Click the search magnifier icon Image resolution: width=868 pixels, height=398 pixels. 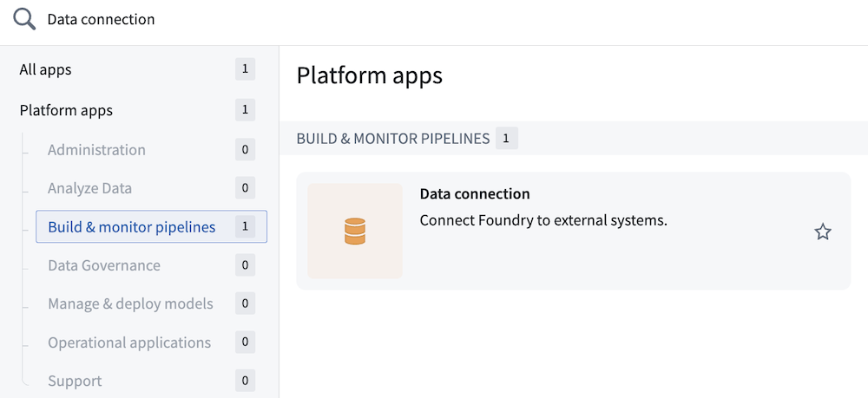24,21
